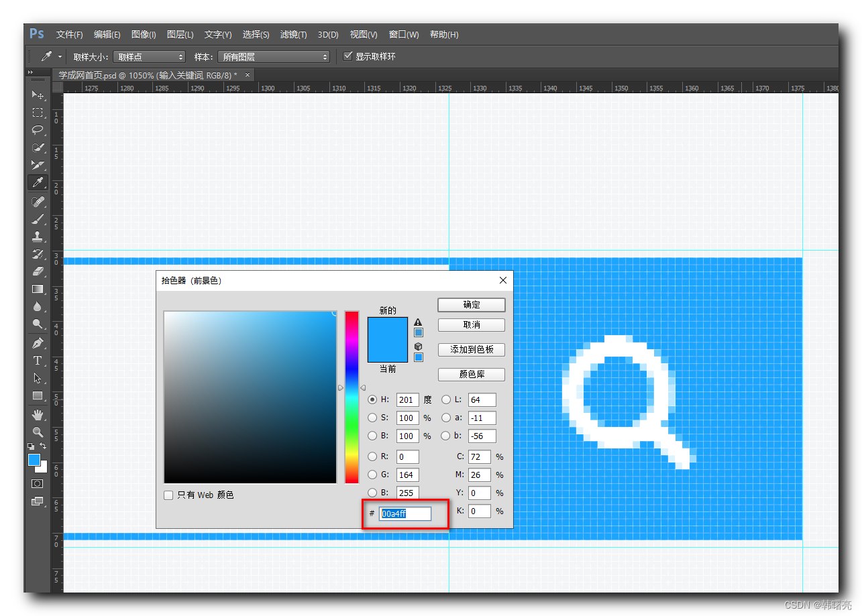This screenshot has height=616, width=862.
Task: Select the Pen tool
Action: pyautogui.click(x=38, y=343)
